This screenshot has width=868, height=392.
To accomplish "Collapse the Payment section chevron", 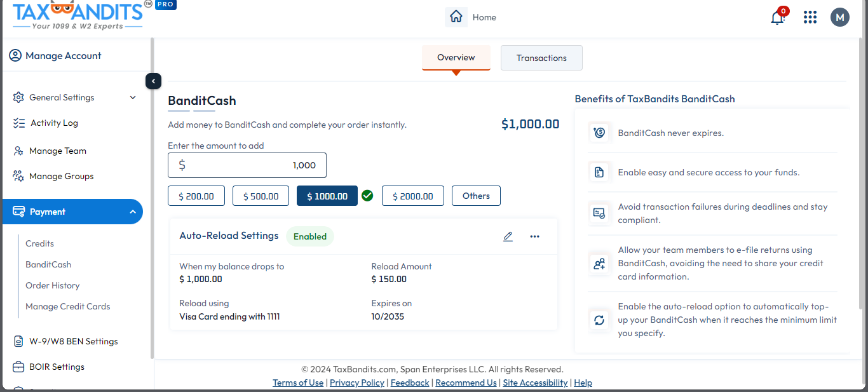I will pos(133,212).
